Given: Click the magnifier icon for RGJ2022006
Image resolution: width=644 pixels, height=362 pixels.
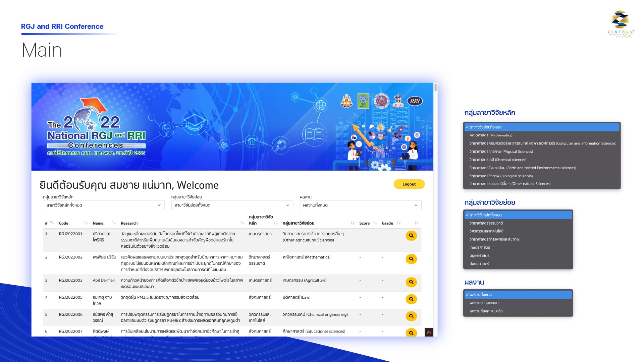Looking at the screenshot, I should [x=411, y=316].
